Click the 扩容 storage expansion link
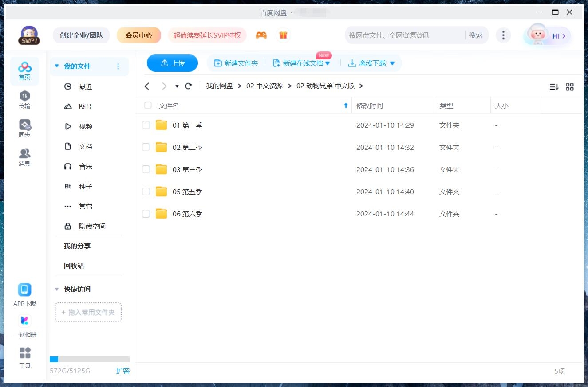The width and height of the screenshot is (588, 387). point(123,371)
